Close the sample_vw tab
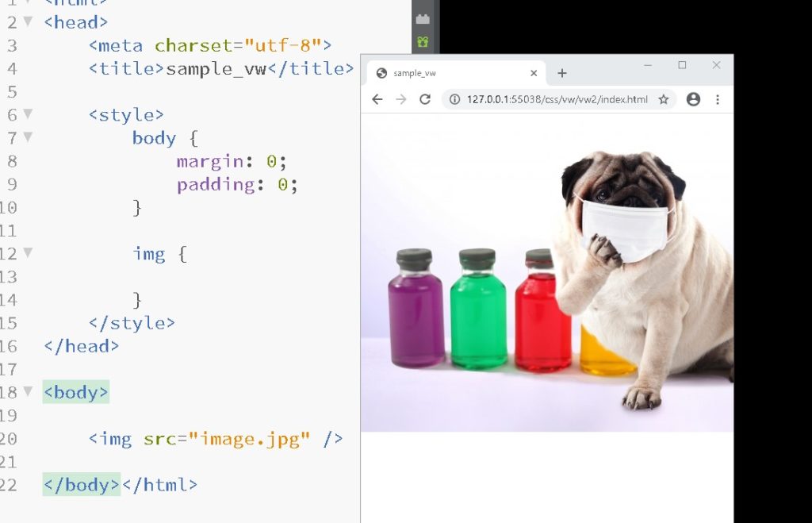Image resolution: width=812 pixels, height=523 pixels. click(534, 73)
